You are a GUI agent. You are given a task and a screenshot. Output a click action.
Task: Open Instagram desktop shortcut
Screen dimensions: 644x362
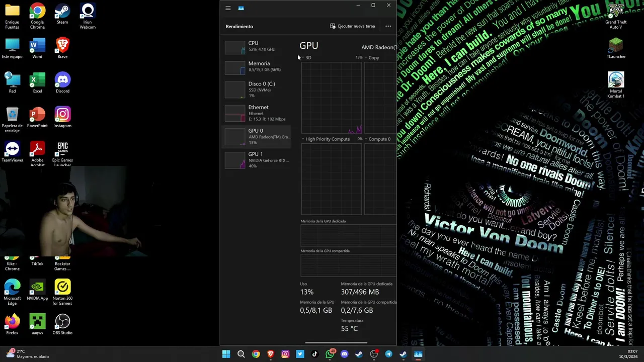point(62,118)
